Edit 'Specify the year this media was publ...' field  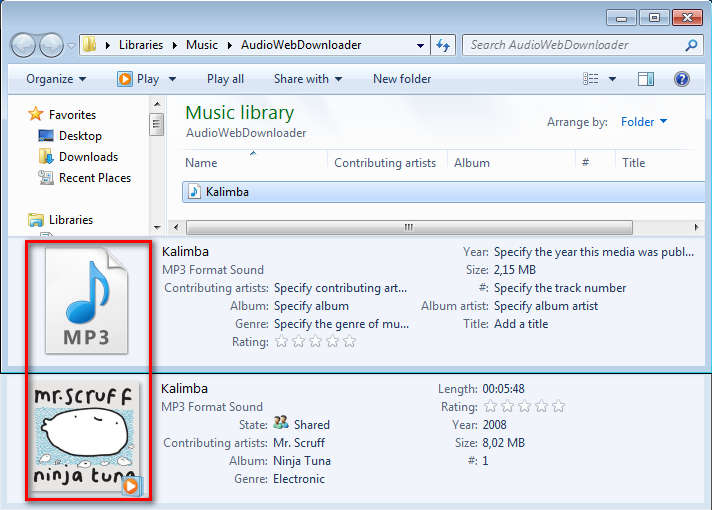594,252
